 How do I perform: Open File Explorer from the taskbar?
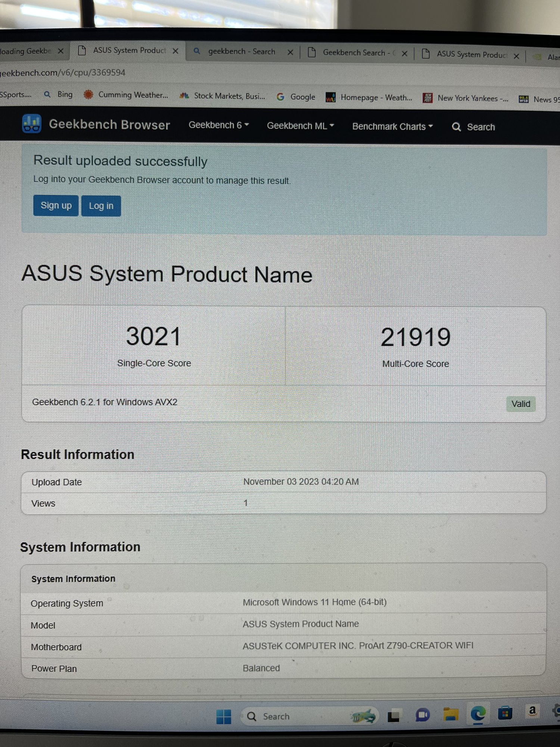coord(451,714)
